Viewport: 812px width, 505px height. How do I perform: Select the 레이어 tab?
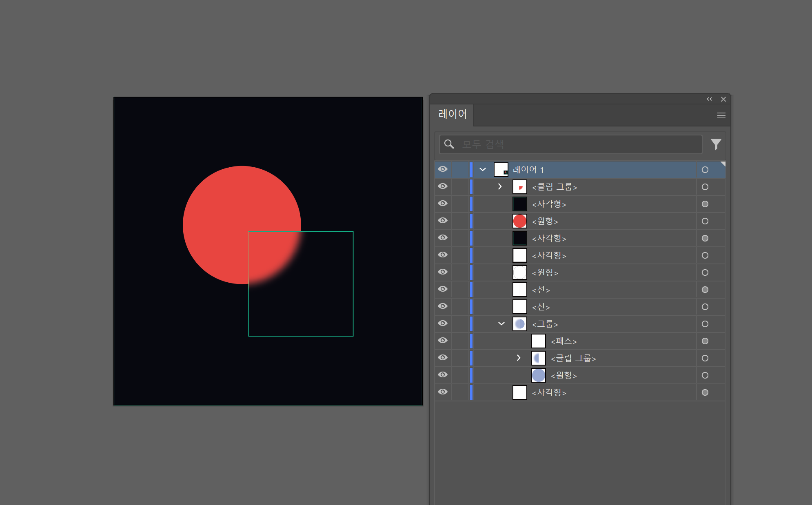[452, 114]
